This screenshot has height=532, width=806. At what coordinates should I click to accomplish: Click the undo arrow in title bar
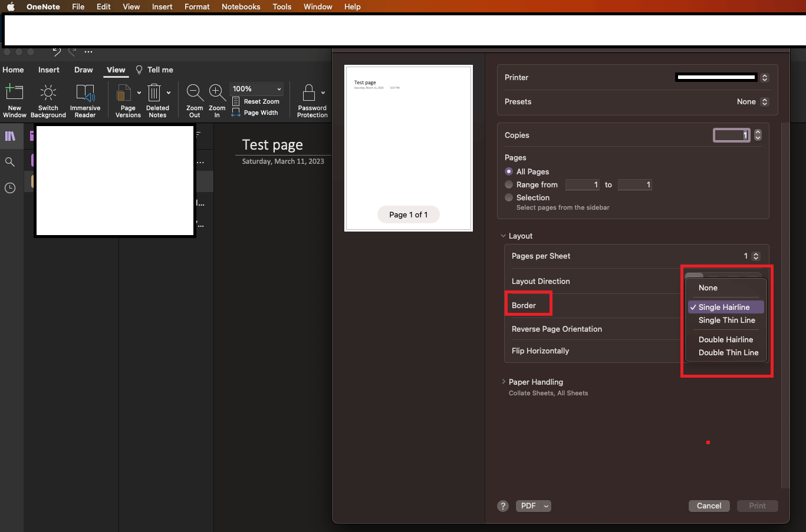[57, 51]
